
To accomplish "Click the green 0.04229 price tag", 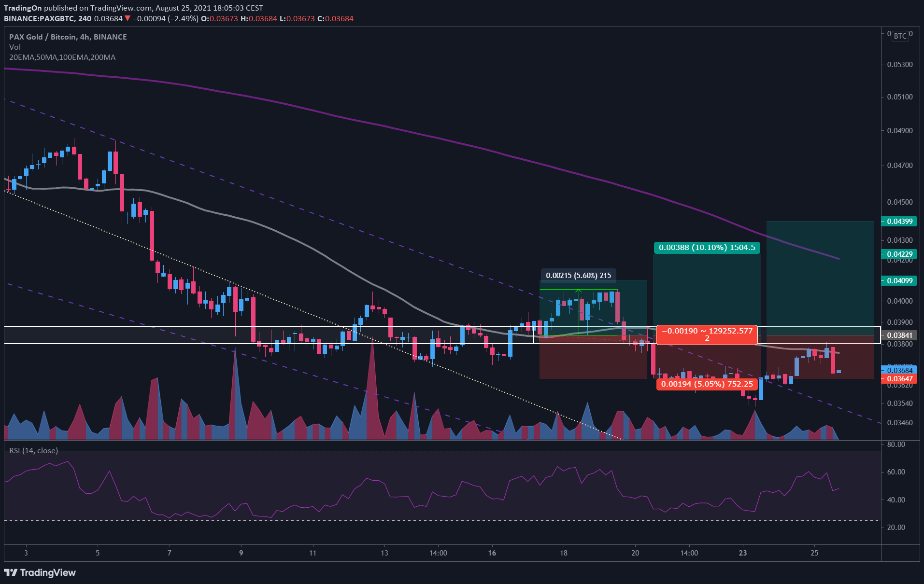I will 899,254.
